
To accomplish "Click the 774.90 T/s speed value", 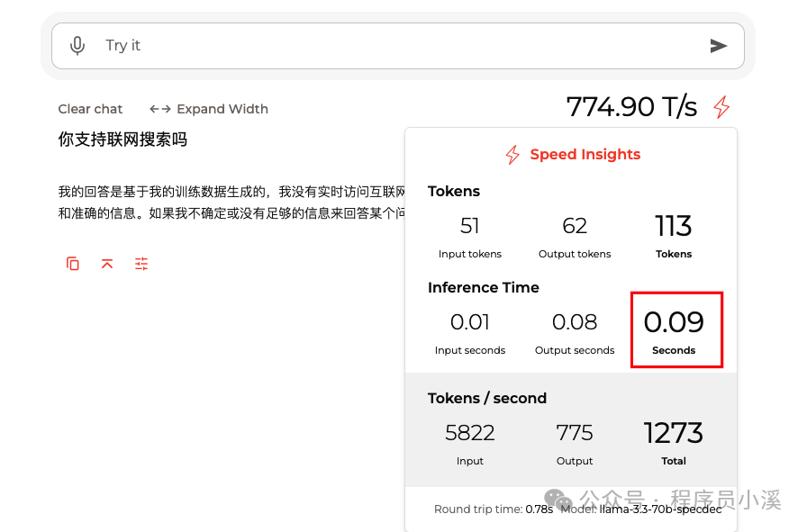I will click(631, 107).
